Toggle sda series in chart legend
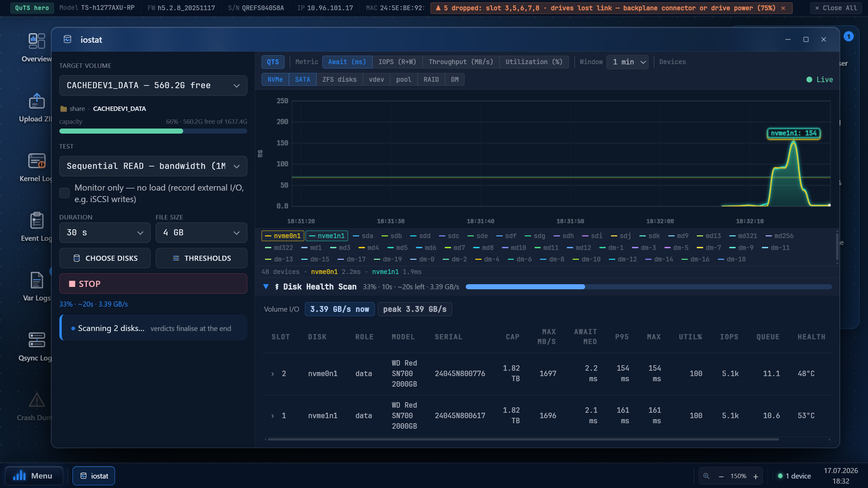 tap(363, 236)
